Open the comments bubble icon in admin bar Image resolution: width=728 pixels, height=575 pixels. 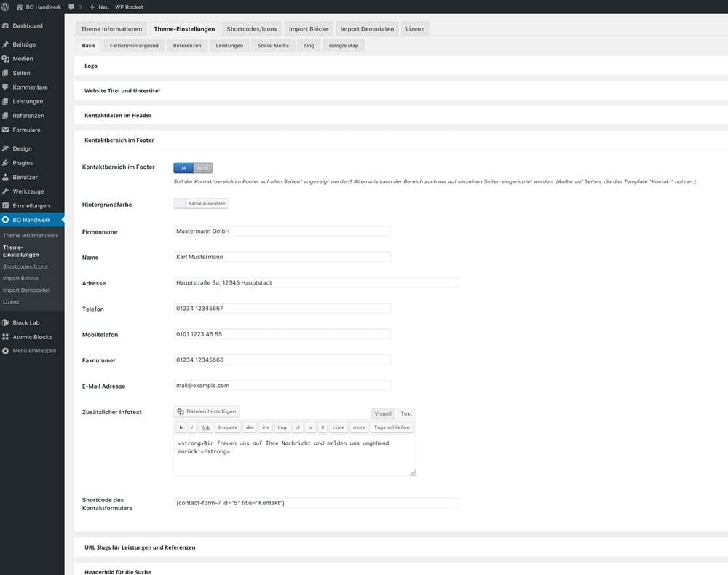(71, 7)
